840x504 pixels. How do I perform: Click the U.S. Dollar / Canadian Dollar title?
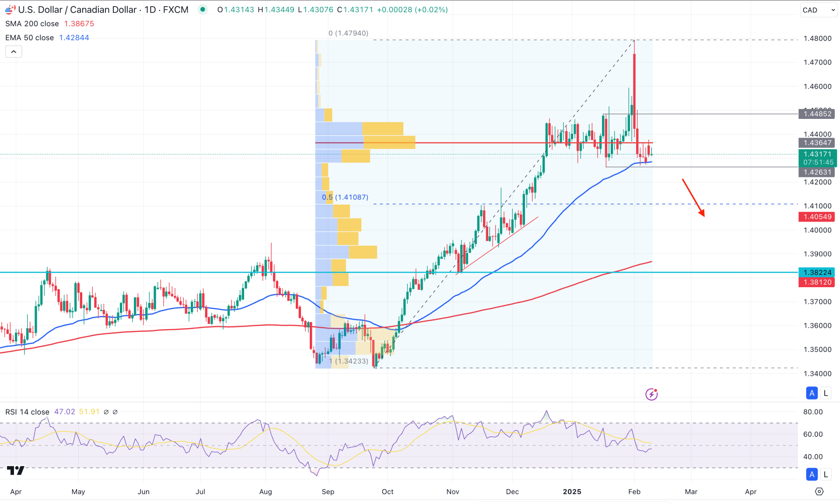(77, 10)
